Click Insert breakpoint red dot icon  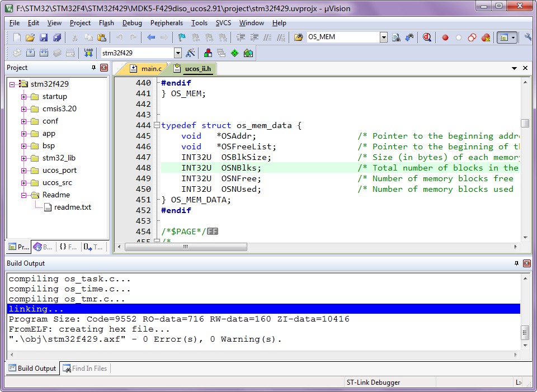(445, 37)
